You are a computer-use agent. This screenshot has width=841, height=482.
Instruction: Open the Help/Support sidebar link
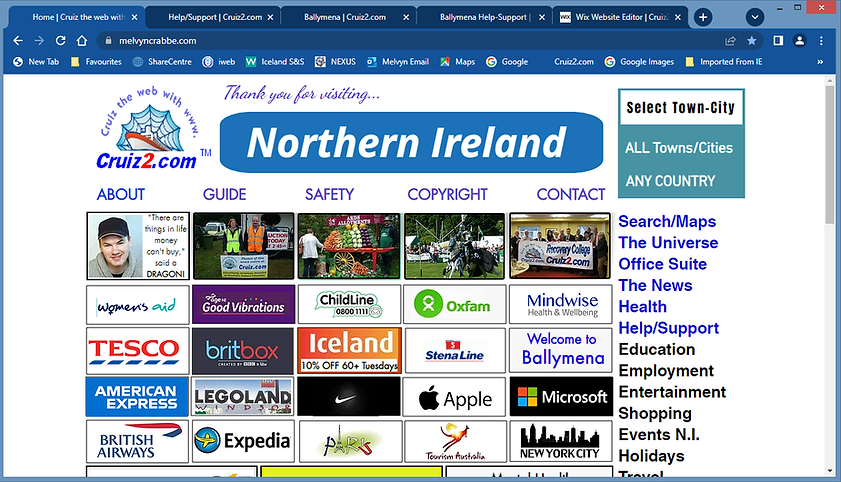click(x=669, y=328)
